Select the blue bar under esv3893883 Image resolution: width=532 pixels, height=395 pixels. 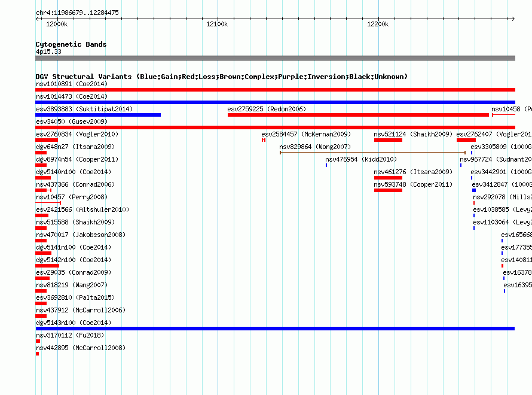click(x=98, y=115)
